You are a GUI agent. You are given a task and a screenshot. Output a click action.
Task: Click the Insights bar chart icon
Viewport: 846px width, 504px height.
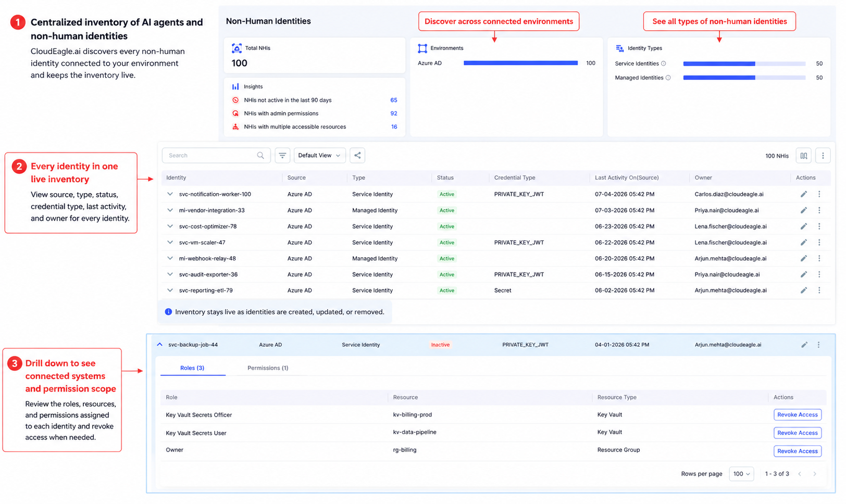point(235,86)
